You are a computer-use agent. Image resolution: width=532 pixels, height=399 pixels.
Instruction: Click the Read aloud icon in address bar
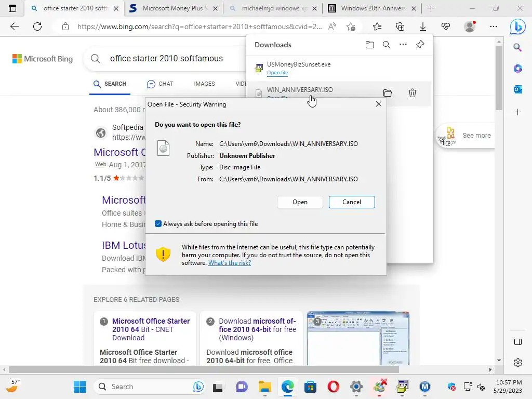pyautogui.click(x=332, y=26)
